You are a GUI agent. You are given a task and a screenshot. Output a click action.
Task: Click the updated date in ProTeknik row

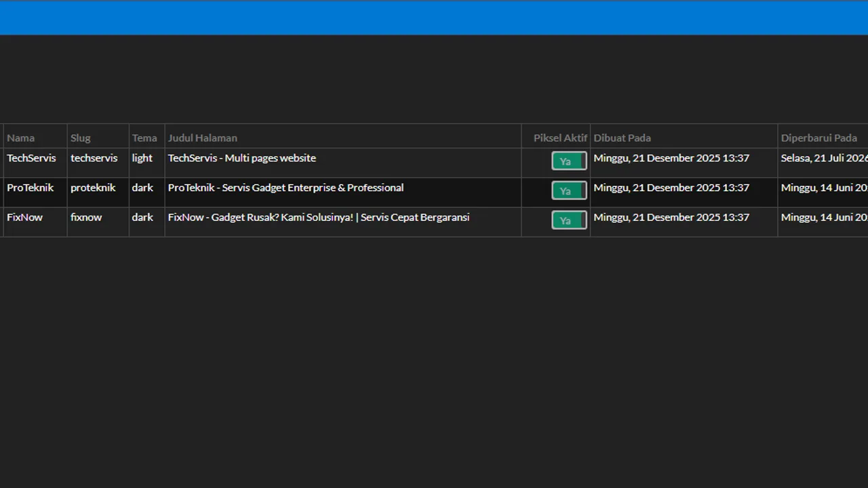click(x=823, y=192)
